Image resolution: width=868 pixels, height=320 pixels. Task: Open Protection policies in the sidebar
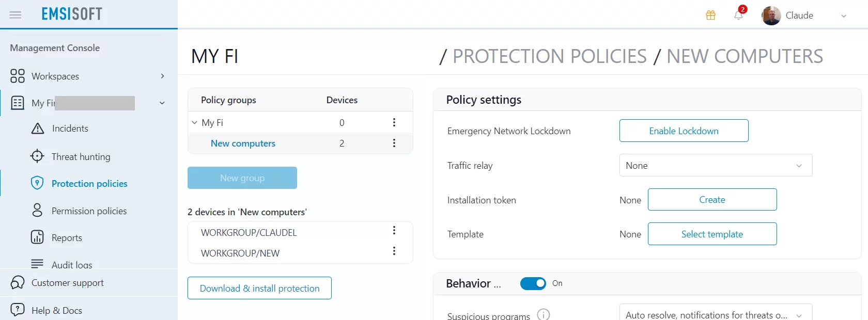89,183
